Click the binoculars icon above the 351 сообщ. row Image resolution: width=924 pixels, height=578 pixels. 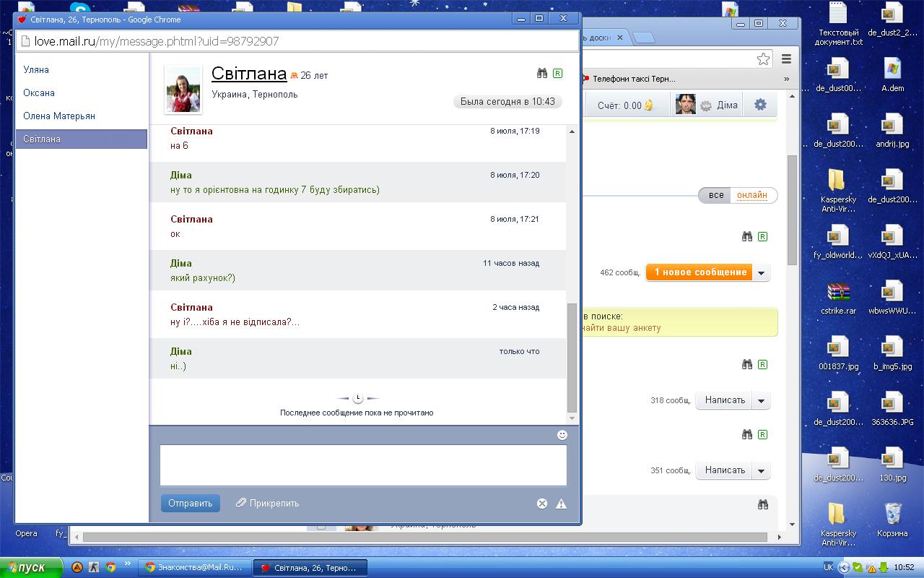[747, 434]
